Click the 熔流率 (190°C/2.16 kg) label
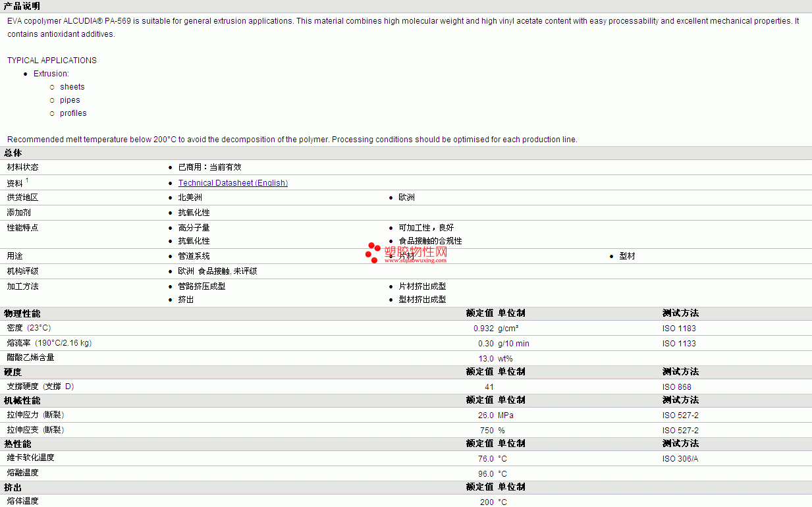812x507 pixels. (x=49, y=343)
